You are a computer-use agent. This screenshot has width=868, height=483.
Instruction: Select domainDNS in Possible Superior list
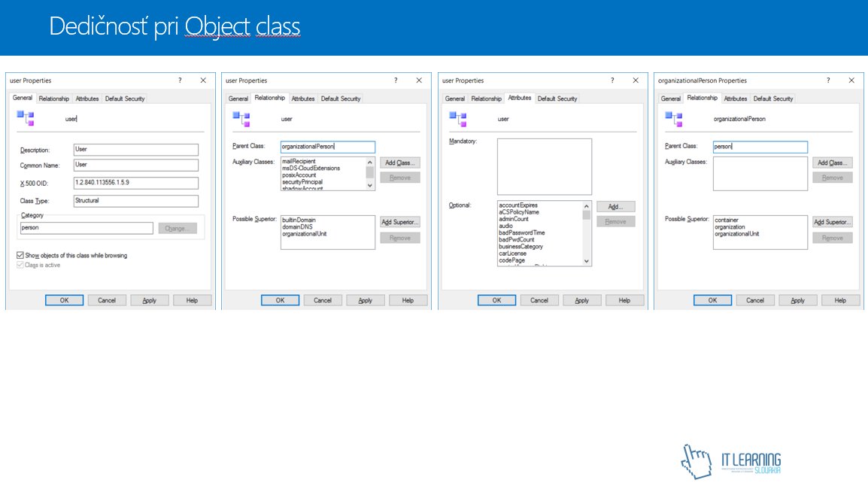click(297, 226)
